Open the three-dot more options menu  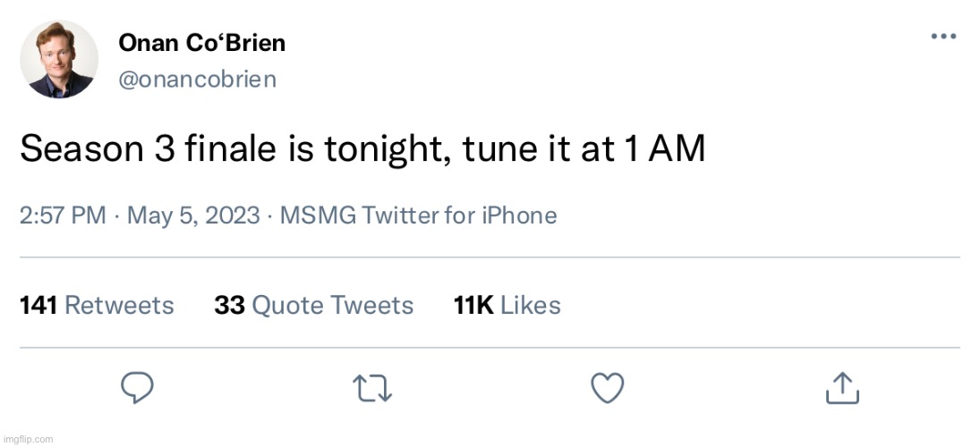(944, 37)
